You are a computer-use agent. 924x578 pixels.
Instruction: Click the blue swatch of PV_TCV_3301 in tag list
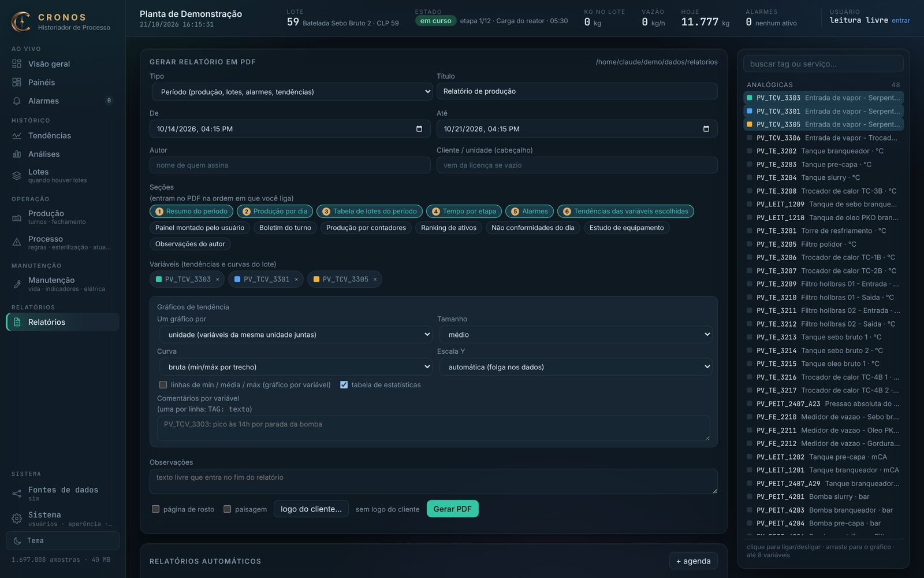click(x=750, y=112)
